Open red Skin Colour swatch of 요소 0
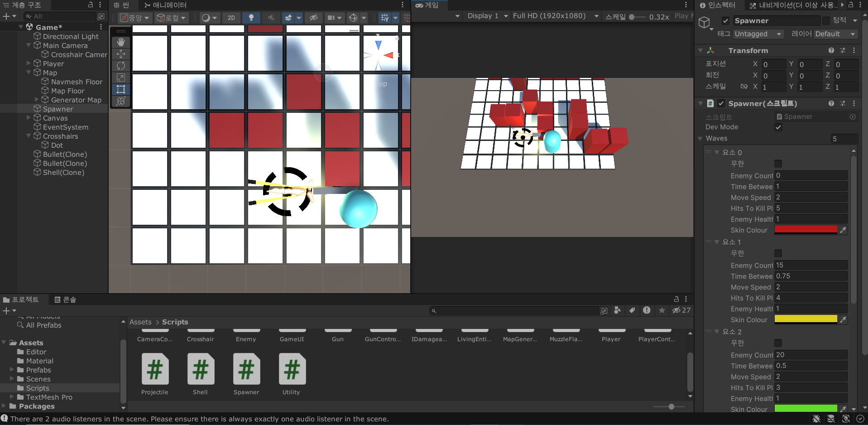Viewport: 868px width, 425px height. (806, 230)
